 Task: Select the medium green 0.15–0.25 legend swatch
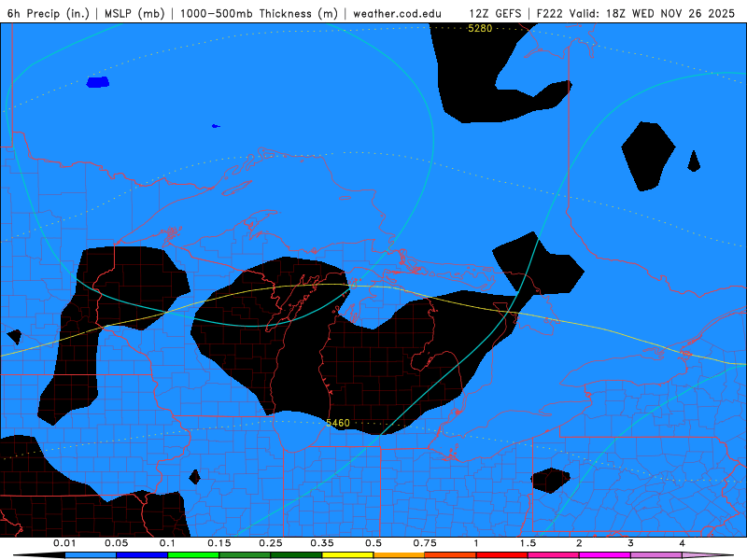[245, 555]
